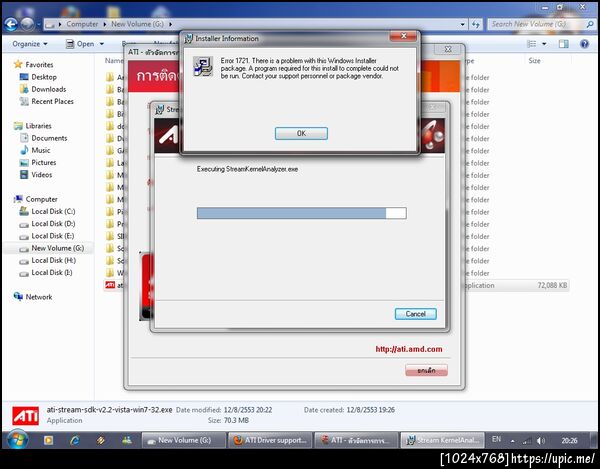This screenshot has height=469, width=600.
Task: Switch to ATI Driver support Firefox taskbar button
Action: pyautogui.click(x=270, y=440)
